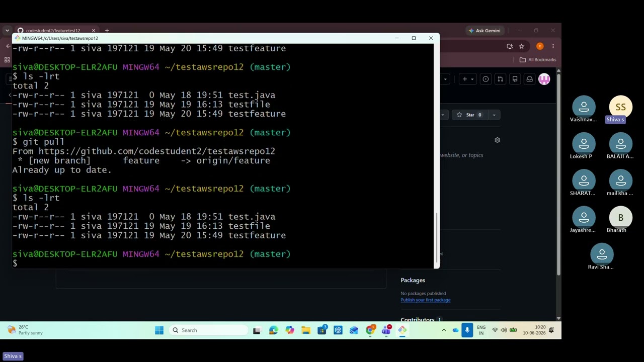
Task: Open the Contributors section heading
Action: 417,320
